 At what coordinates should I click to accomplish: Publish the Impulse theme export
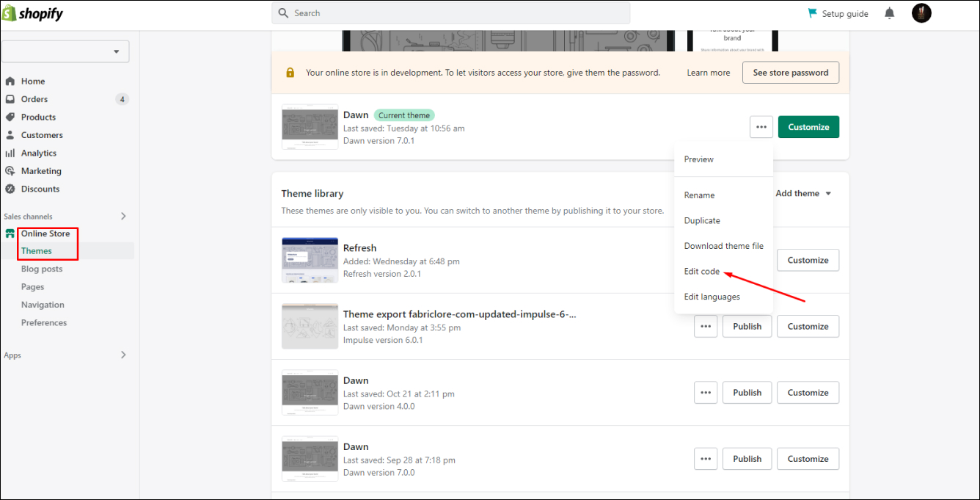[x=747, y=326]
